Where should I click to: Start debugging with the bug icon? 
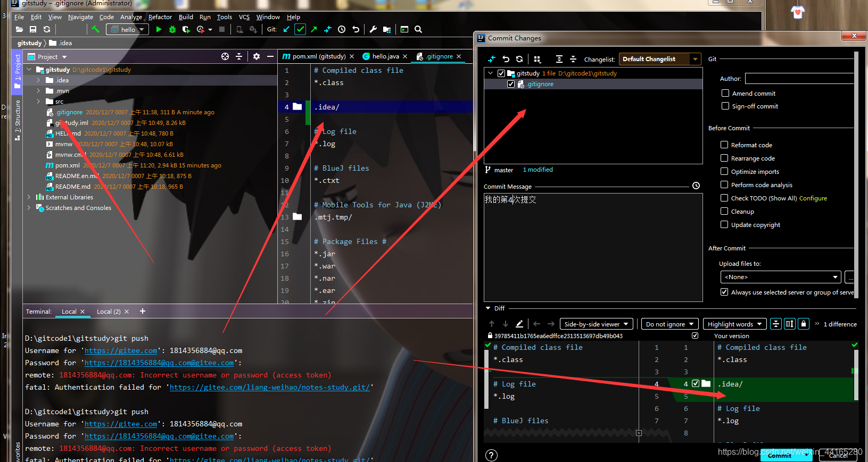172,29
